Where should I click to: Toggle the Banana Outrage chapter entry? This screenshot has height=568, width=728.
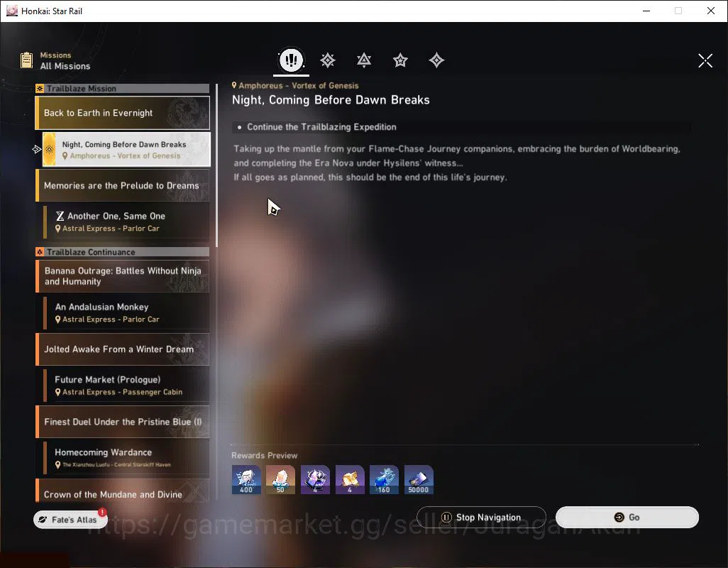coord(123,276)
